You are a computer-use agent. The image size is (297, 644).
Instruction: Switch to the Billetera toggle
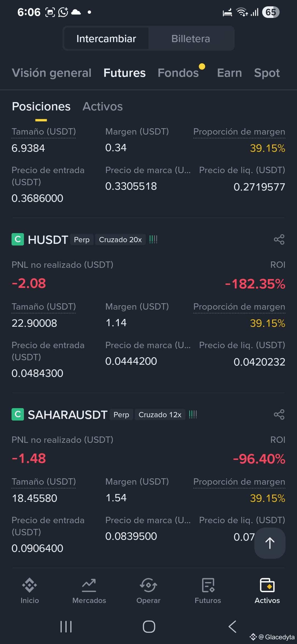(x=191, y=39)
